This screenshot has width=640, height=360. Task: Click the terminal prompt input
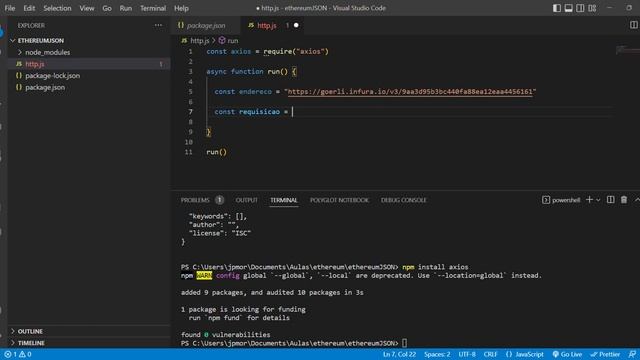404,343
